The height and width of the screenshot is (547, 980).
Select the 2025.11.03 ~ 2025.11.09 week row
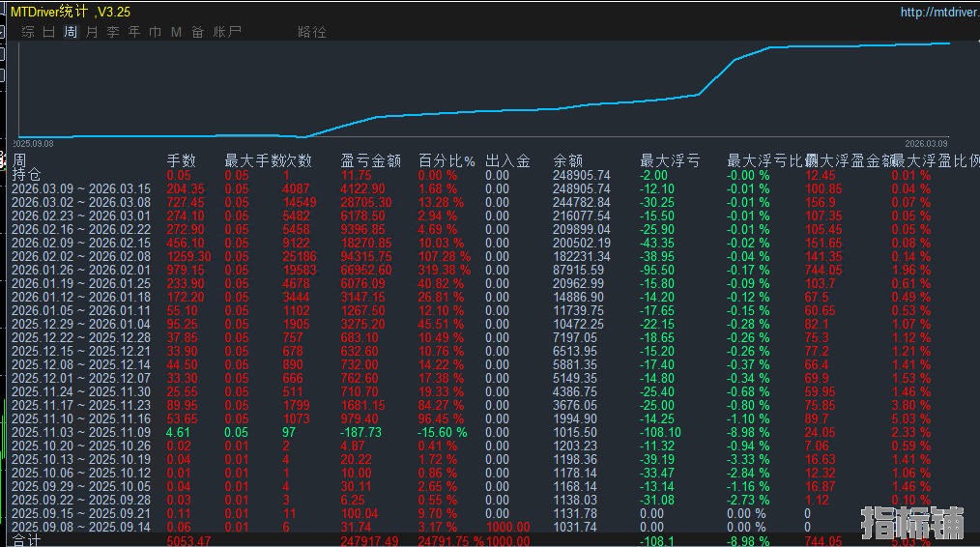point(81,432)
